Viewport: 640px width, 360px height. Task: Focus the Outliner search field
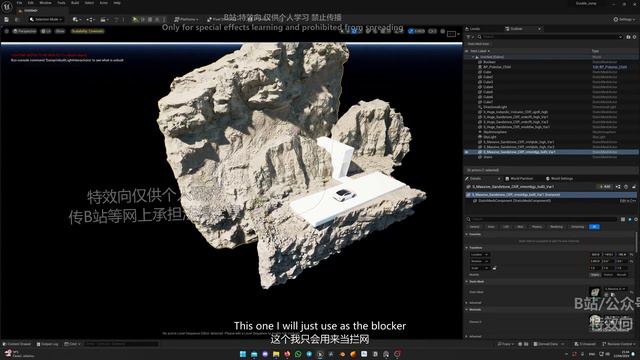click(x=550, y=37)
